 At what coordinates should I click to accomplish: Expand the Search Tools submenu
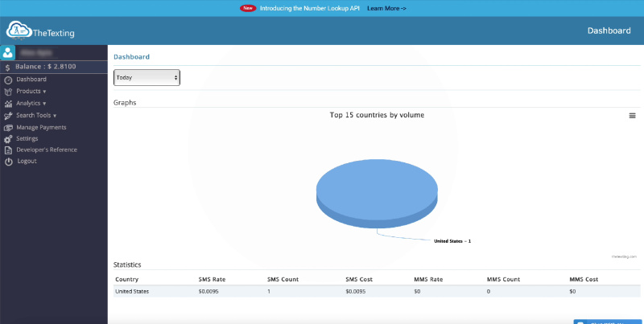coord(36,115)
